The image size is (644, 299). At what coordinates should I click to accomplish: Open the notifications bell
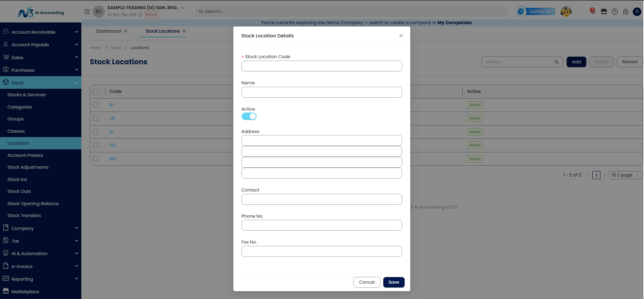592,11
